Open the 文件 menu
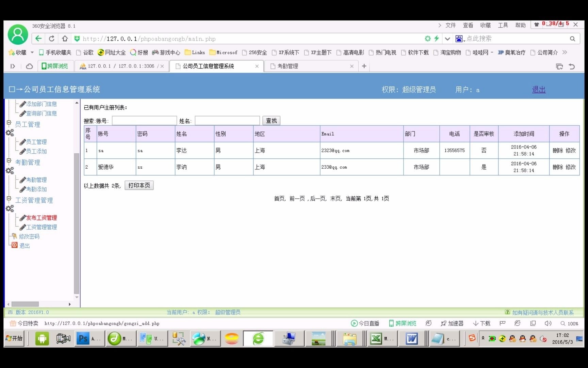The image size is (588, 368). tap(451, 25)
